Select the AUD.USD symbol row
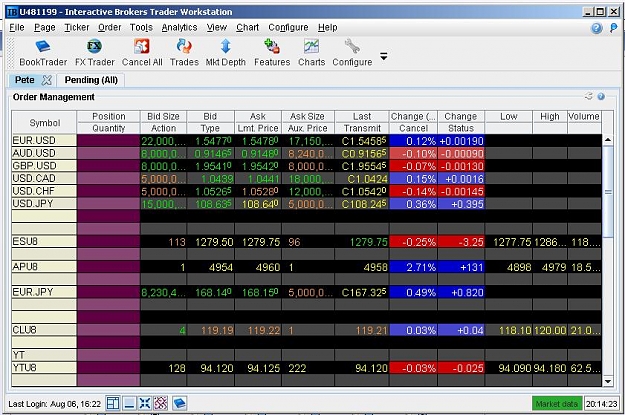This screenshot has height=415, width=625. (x=44, y=153)
